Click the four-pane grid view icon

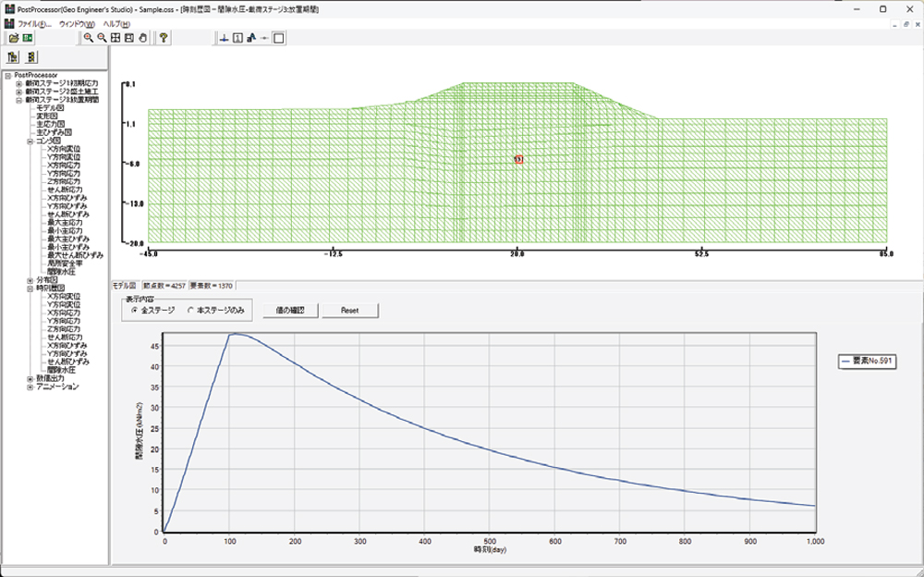click(115, 38)
